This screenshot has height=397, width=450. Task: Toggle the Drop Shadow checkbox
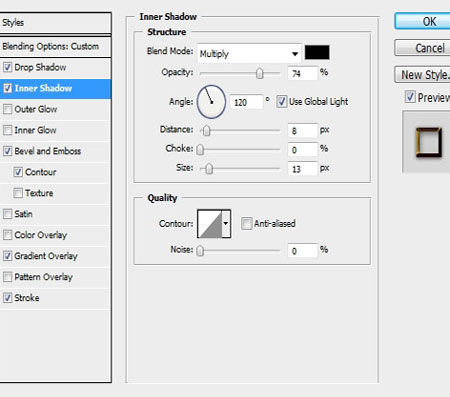click(x=7, y=67)
